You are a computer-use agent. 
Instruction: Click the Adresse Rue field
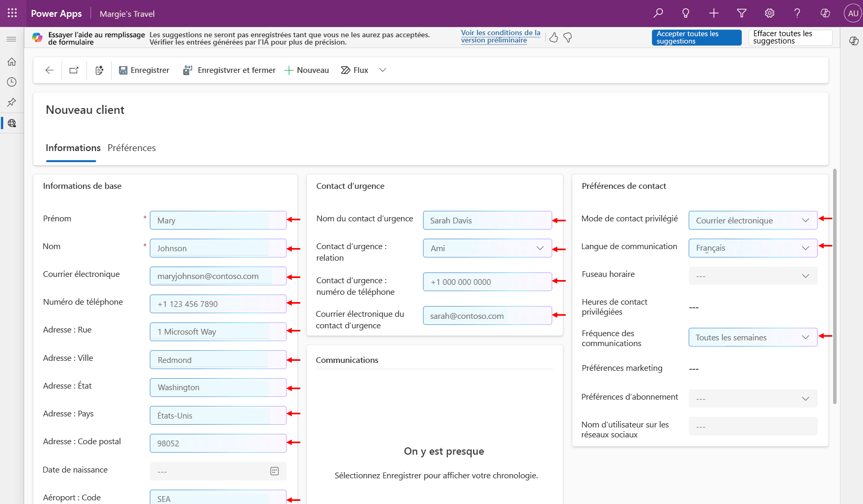[x=218, y=331]
